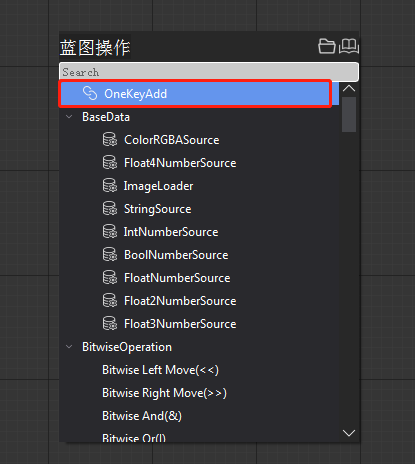Pick Bitwise Right Move(>>) entry

pyautogui.click(x=164, y=393)
